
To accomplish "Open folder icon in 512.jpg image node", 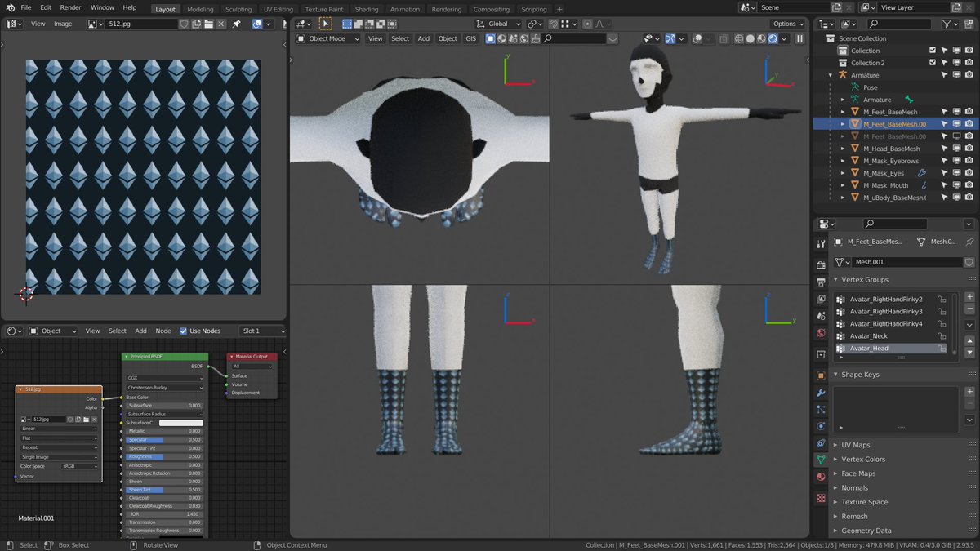I will tap(85, 419).
